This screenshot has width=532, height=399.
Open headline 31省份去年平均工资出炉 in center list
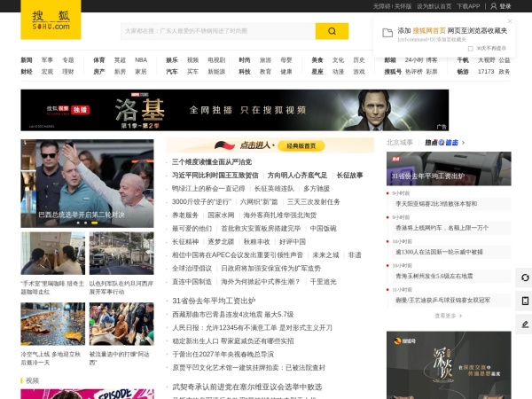(214, 301)
